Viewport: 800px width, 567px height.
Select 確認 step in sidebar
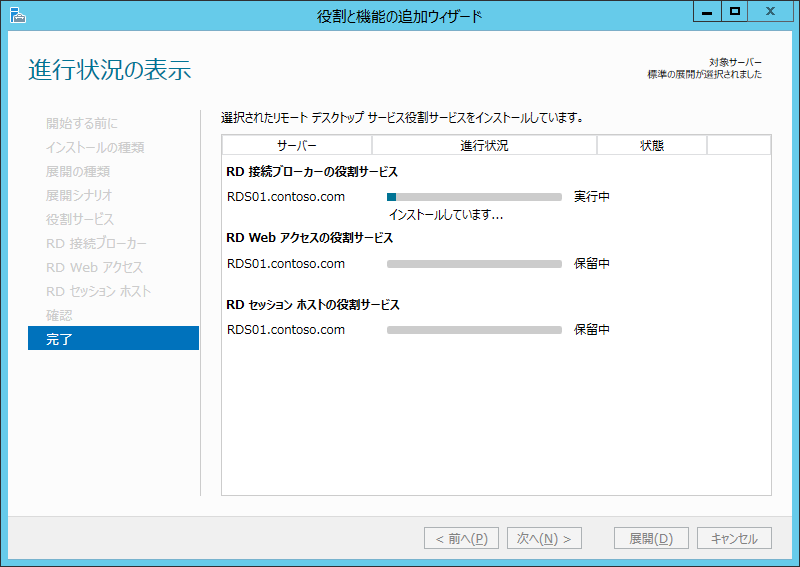tap(60, 315)
